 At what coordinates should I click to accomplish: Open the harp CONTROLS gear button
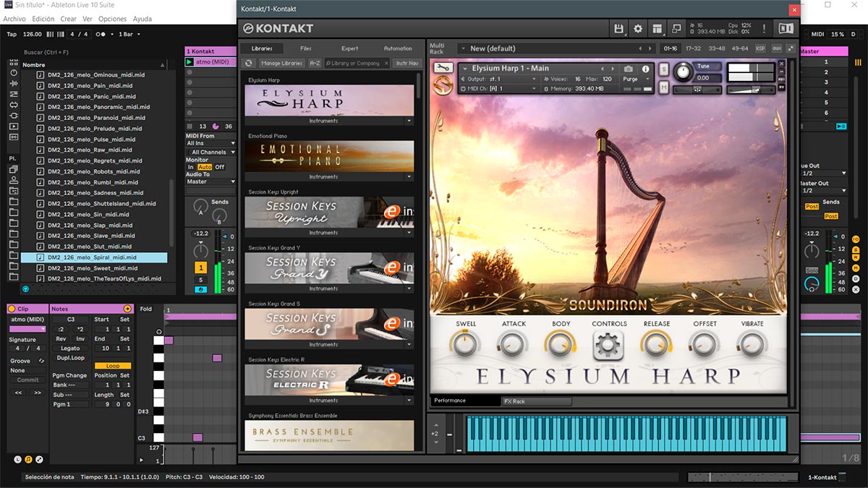point(608,346)
